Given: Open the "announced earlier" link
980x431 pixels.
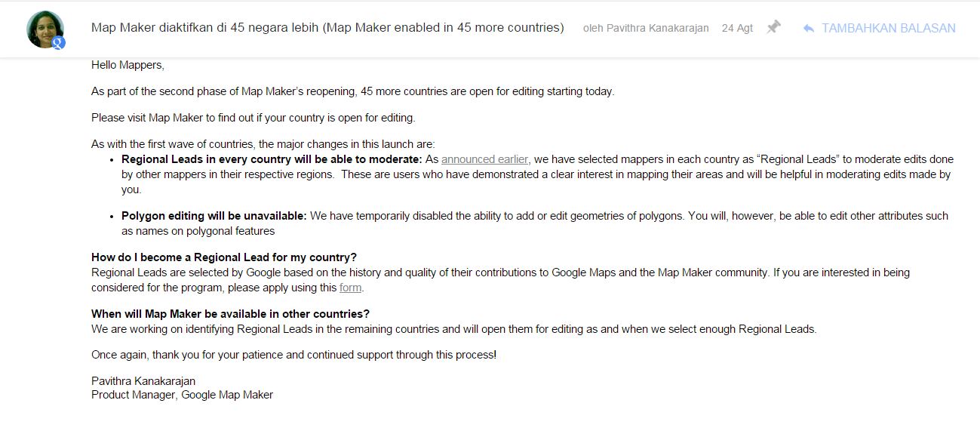Looking at the screenshot, I should [484, 159].
